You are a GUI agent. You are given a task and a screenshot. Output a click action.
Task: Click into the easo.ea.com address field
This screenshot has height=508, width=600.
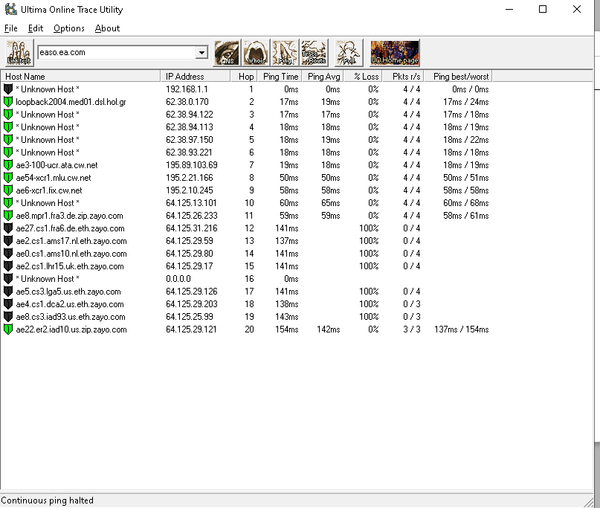pos(117,52)
